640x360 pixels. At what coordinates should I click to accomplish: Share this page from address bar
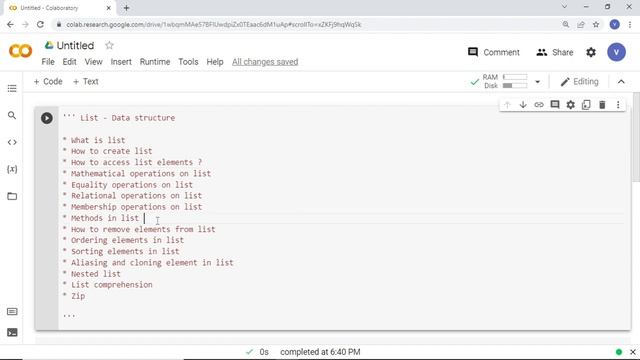(581, 24)
